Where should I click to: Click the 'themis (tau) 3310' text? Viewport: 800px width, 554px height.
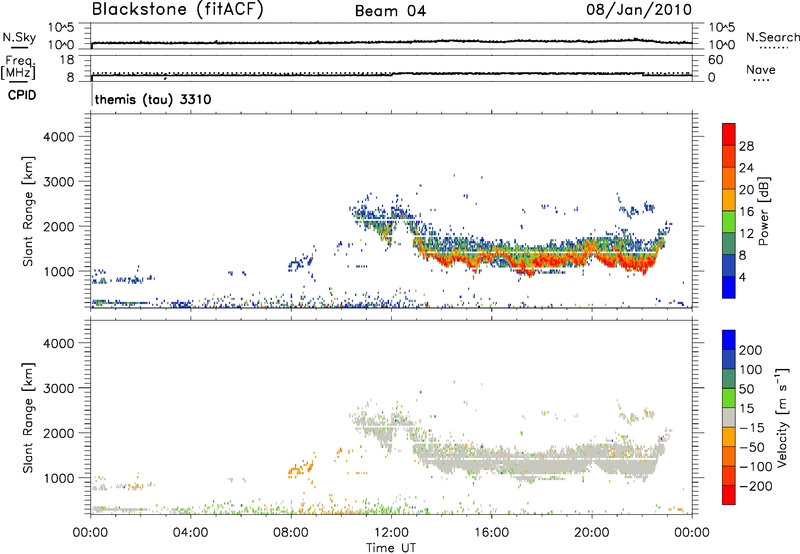click(x=153, y=99)
